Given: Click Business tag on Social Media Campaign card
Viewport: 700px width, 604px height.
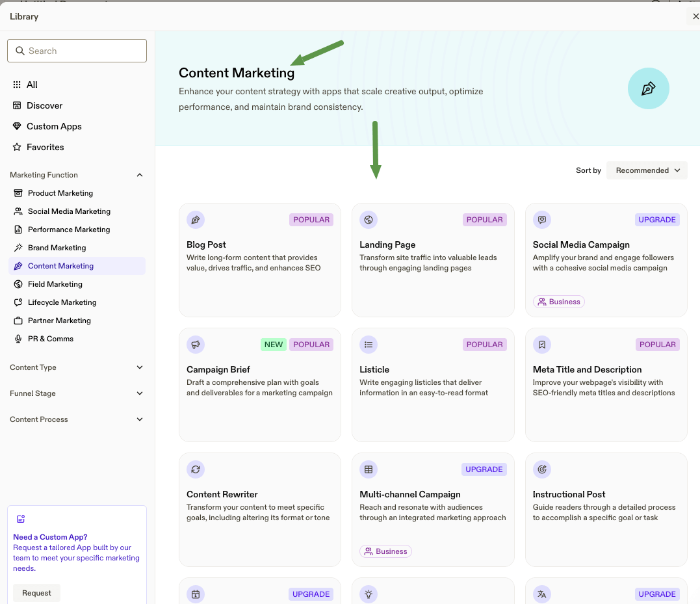Looking at the screenshot, I should (x=559, y=302).
